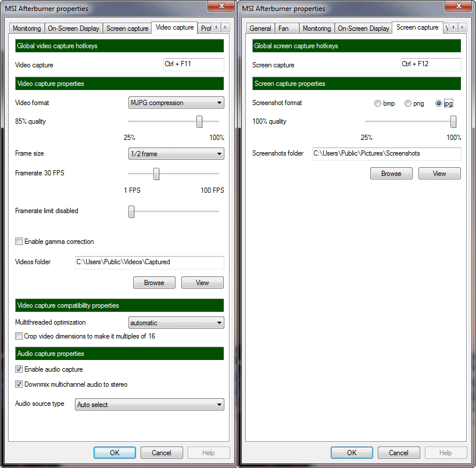Click the Screenshots folder path field
This screenshot has width=476, height=468.
(386, 154)
